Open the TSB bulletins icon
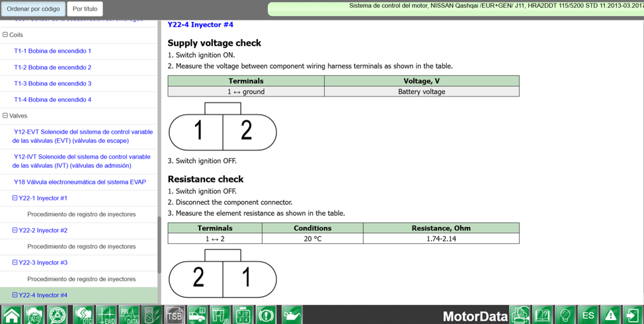Image resolution: width=644 pixels, height=324 pixels. point(174,315)
